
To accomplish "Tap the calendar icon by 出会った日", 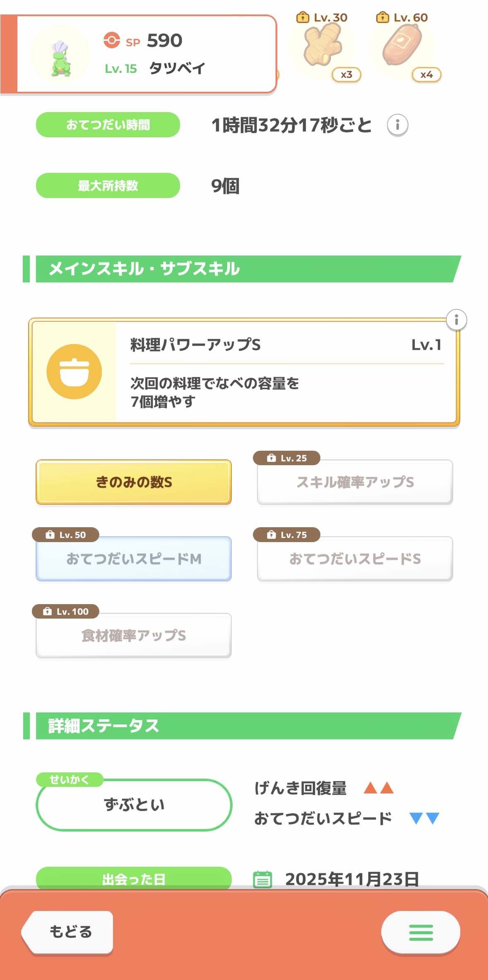I will point(262,879).
